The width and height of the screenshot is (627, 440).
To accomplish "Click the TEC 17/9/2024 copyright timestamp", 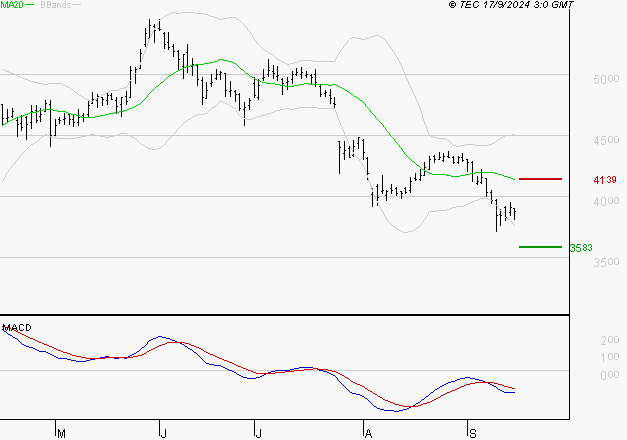I will click(511, 5).
